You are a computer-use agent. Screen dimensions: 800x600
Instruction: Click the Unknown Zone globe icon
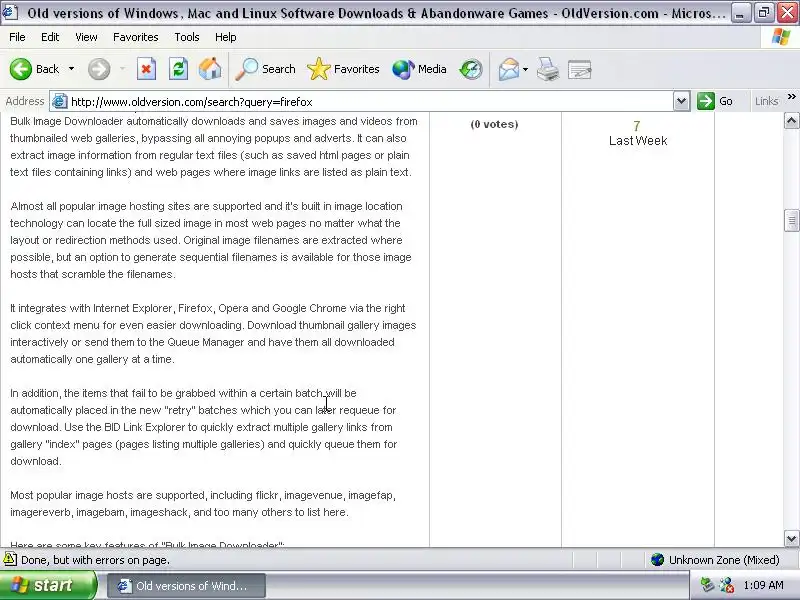tap(657, 560)
